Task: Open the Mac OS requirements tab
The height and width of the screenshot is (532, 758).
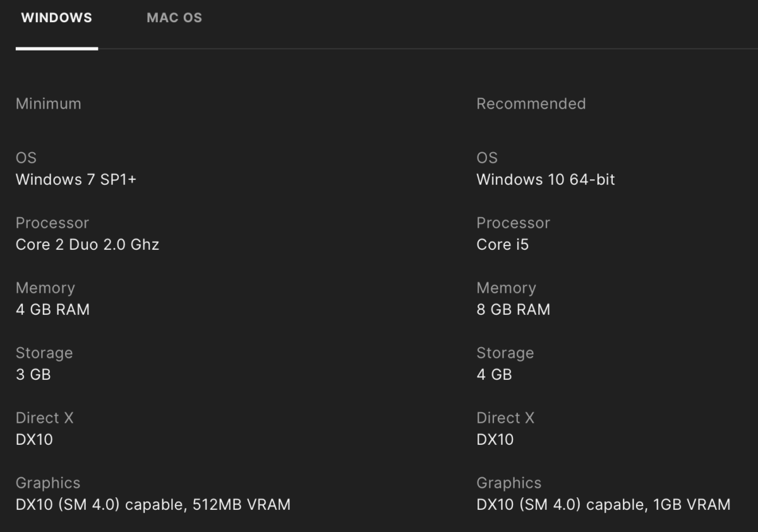Action: point(174,18)
